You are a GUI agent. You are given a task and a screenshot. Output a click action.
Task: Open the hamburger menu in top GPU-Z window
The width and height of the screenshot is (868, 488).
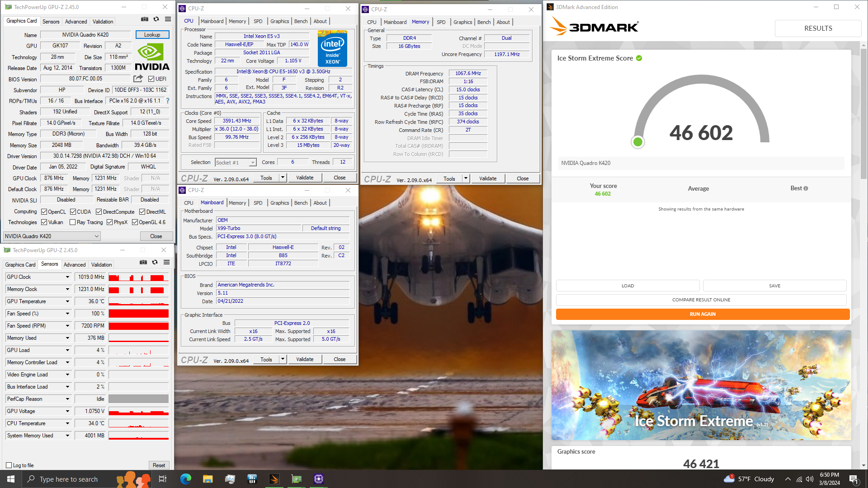[x=168, y=19]
